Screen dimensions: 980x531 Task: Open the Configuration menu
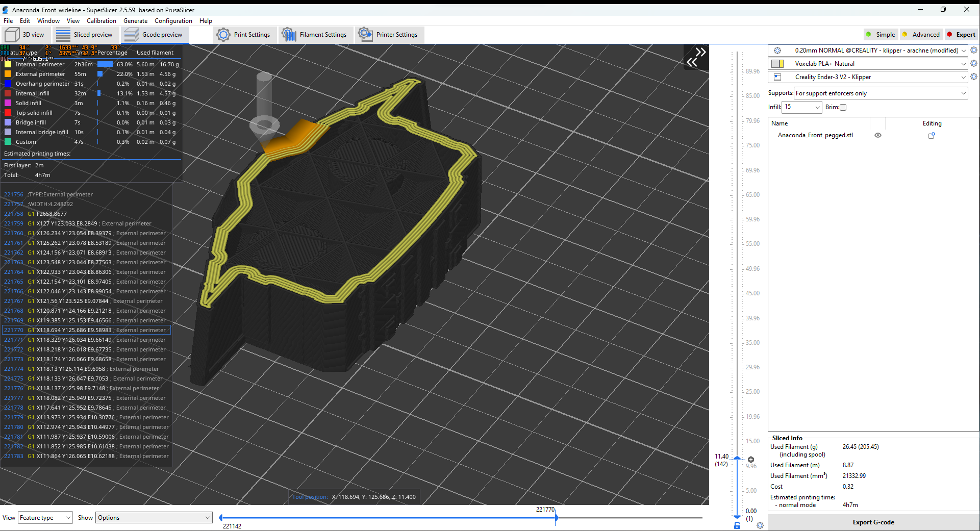(173, 21)
